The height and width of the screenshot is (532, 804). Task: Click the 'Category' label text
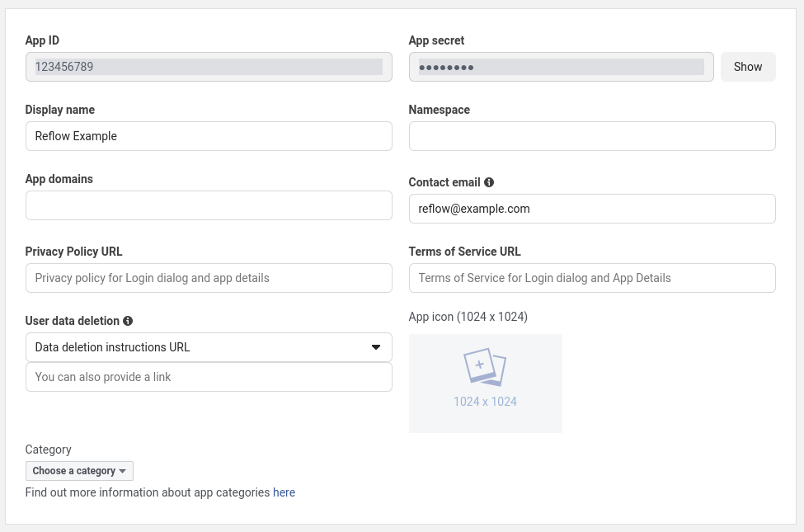coord(49,450)
